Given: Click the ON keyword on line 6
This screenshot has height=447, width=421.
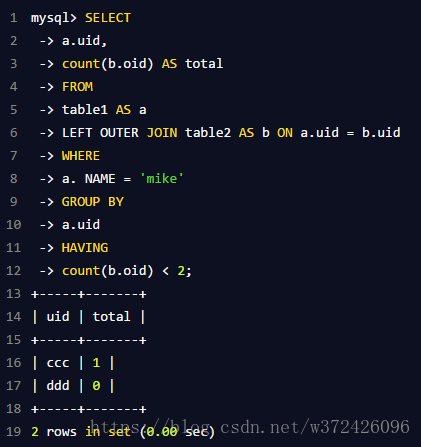Looking at the screenshot, I should (x=285, y=133).
